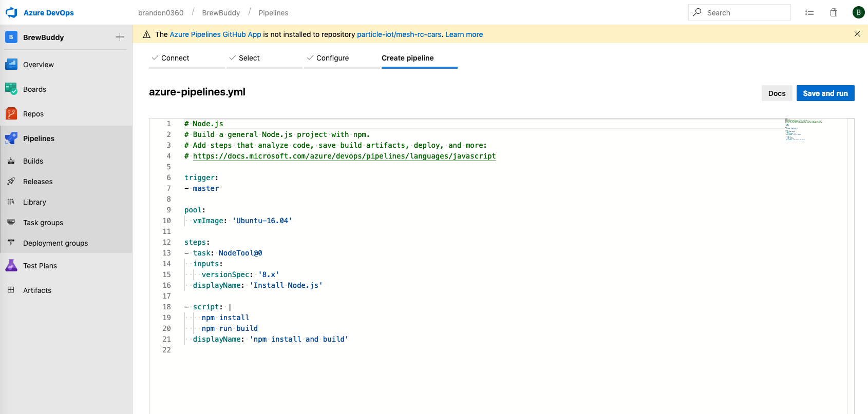This screenshot has width=868, height=414.
Task: Click the 'npm run build' line
Action: [x=230, y=328]
